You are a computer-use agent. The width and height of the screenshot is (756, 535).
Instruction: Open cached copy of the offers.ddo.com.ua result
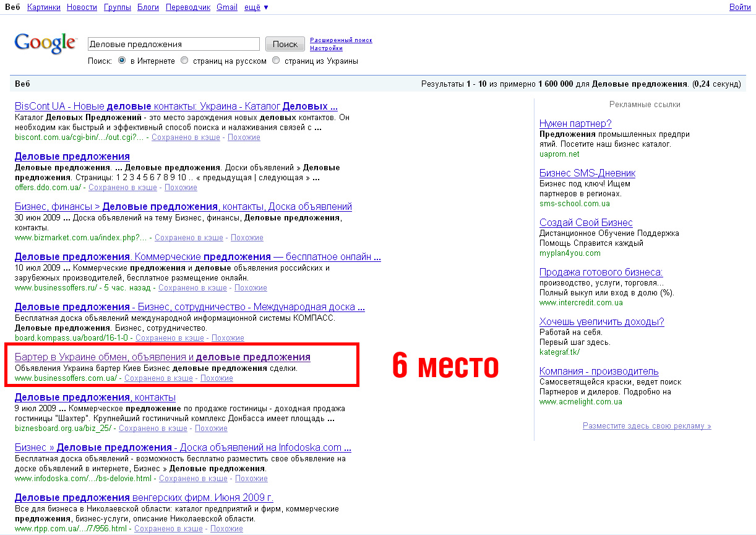122,187
